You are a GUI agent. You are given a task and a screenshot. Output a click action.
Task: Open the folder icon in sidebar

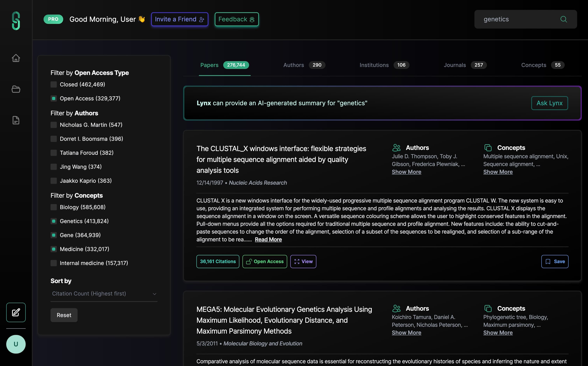(x=16, y=89)
